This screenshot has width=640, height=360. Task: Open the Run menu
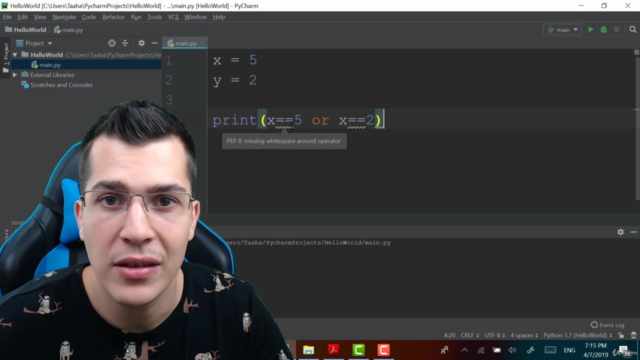[136, 17]
